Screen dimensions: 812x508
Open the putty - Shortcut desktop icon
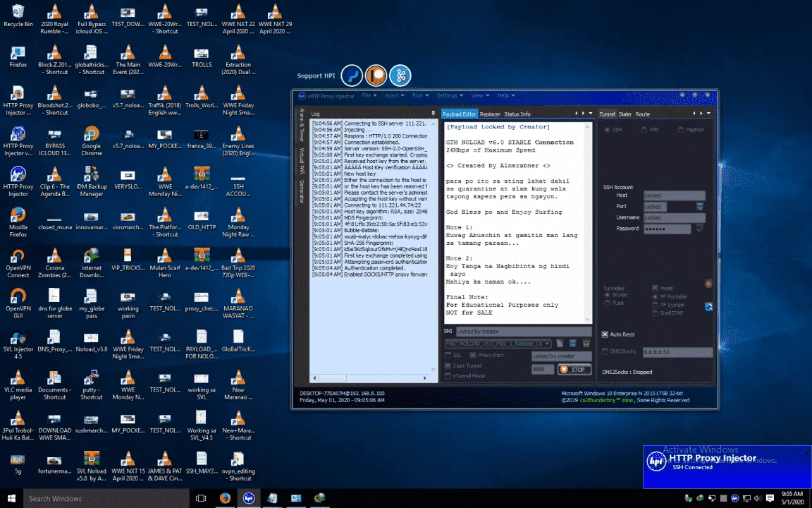pos(92,385)
